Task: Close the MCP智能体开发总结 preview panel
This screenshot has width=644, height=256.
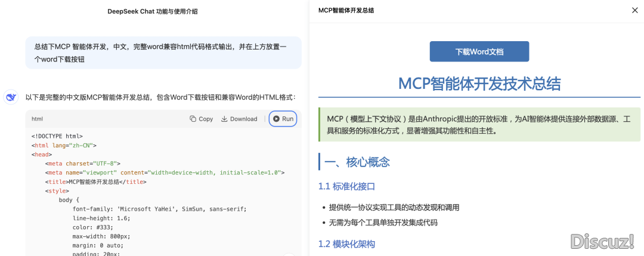Action: (634, 10)
